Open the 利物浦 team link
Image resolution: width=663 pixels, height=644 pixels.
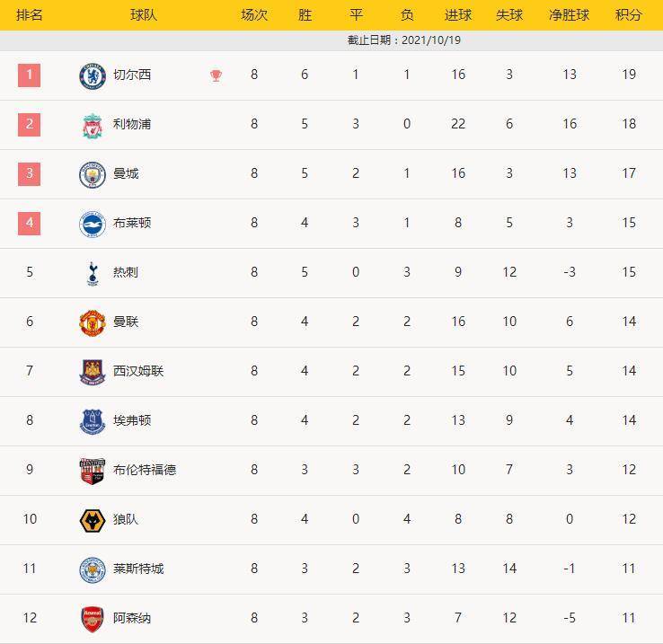coord(131,124)
